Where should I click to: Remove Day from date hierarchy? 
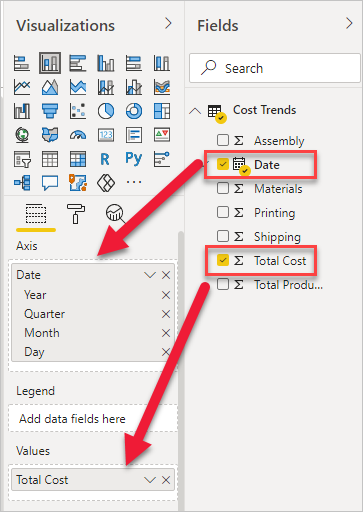coord(166,352)
